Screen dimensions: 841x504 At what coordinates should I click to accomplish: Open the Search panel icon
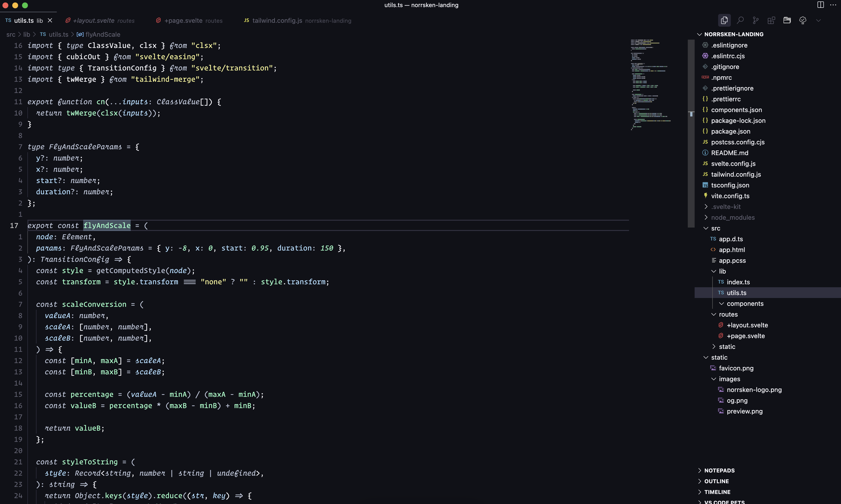pyautogui.click(x=740, y=20)
